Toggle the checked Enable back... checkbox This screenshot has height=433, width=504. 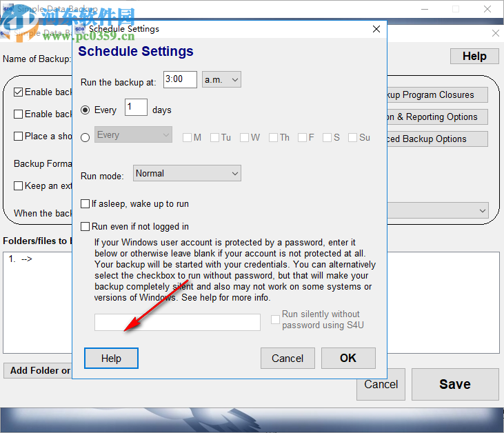19,92
